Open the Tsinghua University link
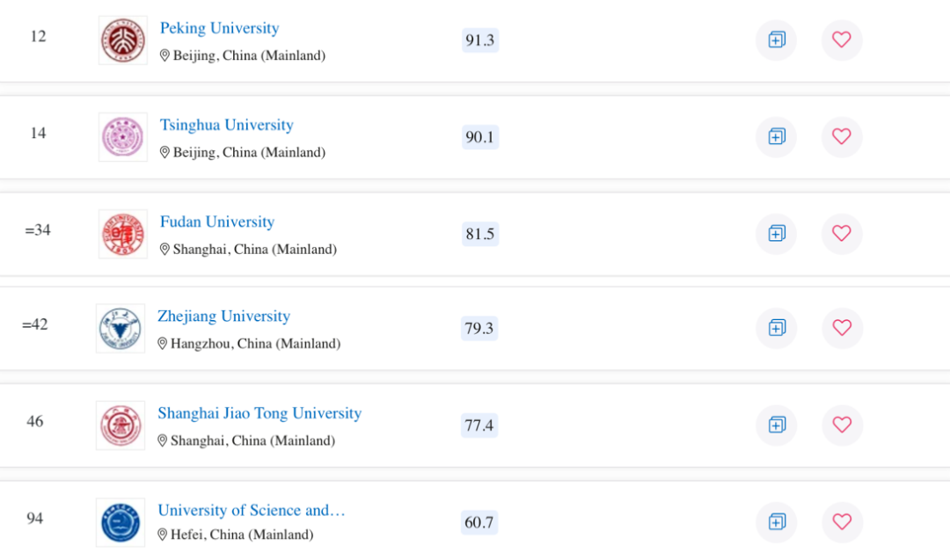 click(227, 126)
